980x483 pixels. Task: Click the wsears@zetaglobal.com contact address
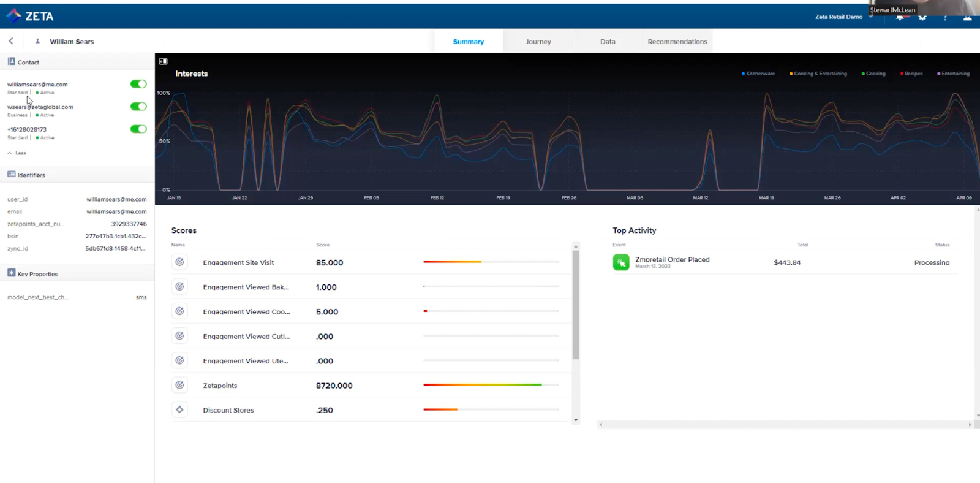click(40, 107)
